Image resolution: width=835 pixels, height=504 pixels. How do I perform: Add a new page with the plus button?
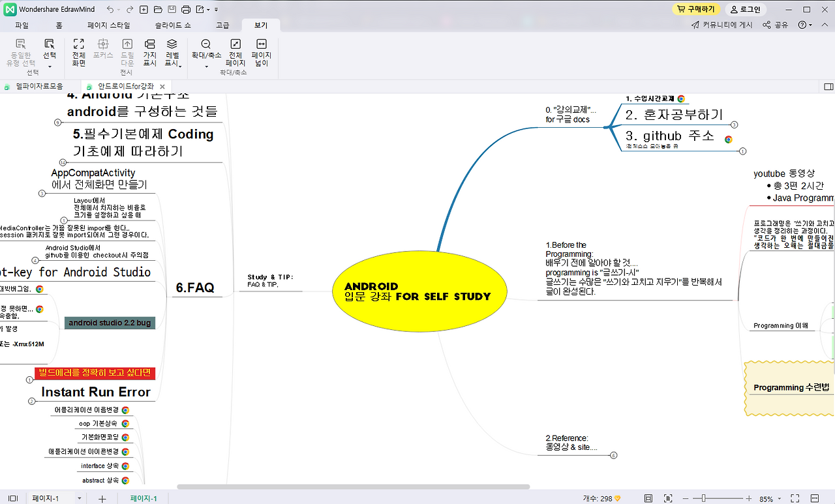click(x=102, y=498)
